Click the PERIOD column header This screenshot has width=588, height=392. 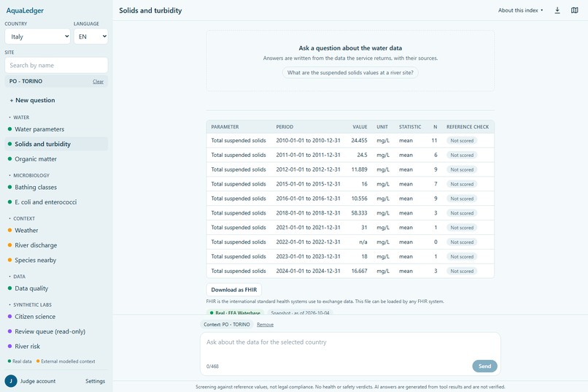click(x=285, y=127)
